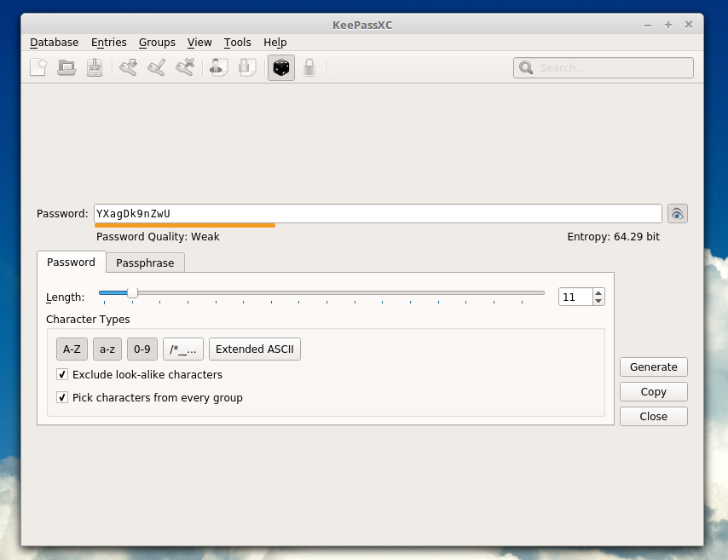The image size is (728, 560).
Task: Click the Length slider handle
Action: [132, 293]
